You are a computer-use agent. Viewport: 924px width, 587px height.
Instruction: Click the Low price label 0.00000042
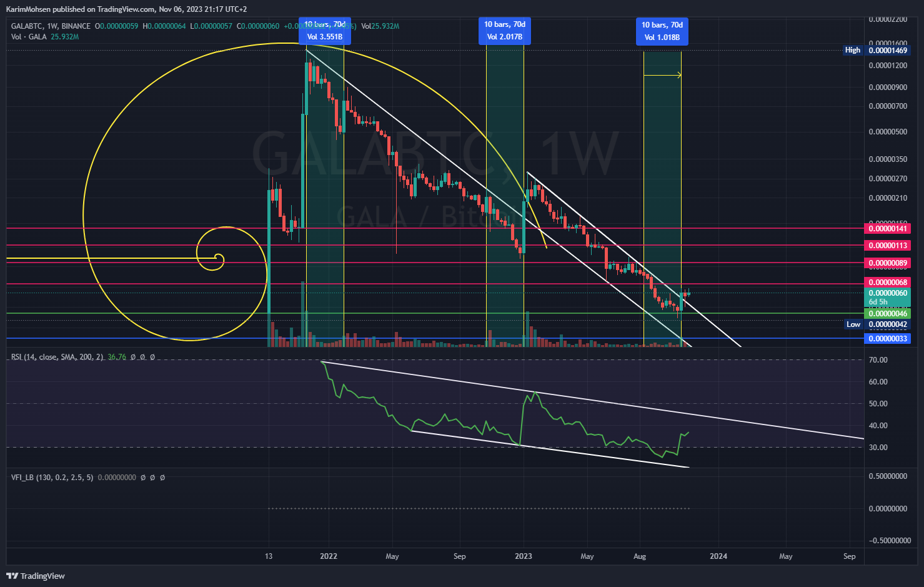coord(888,324)
